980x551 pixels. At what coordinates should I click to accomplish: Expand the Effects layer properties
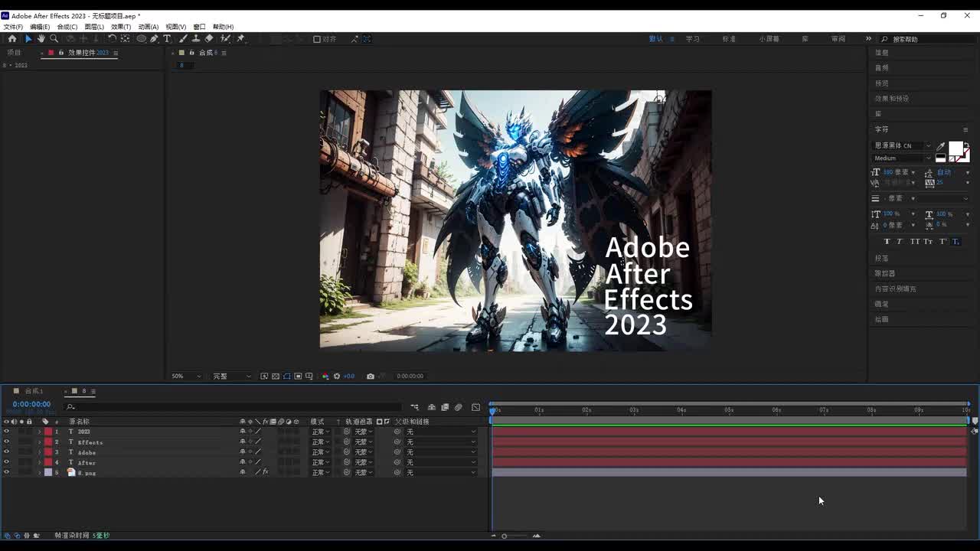(40, 442)
